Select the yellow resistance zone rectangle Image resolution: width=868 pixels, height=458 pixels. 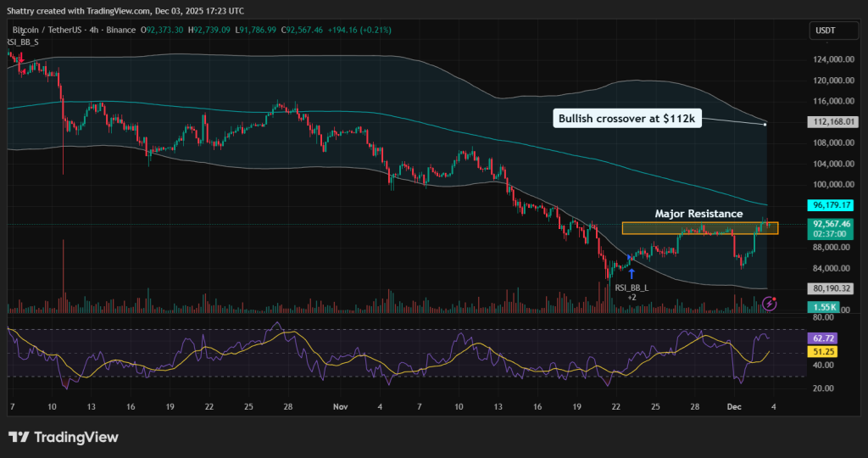(x=699, y=228)
